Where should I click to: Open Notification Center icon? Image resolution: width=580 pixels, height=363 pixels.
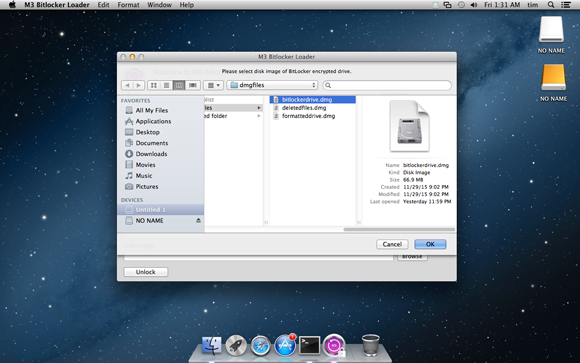(566, 5)
